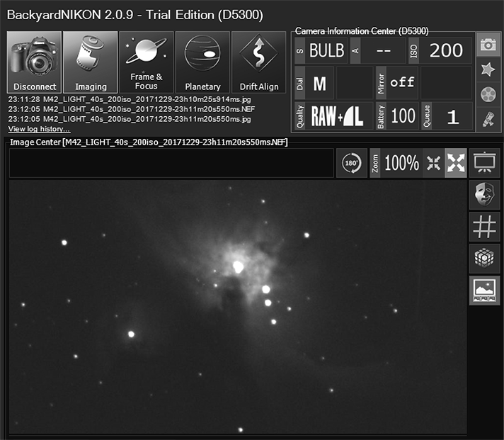Click the camera icon in the side strip
The image size is (504, 440).
[488, 45]
